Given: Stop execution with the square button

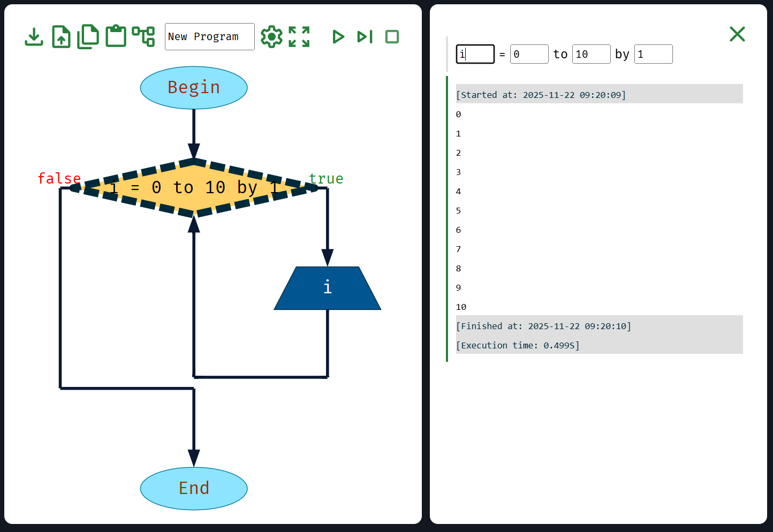Looking at the screenshot, I should pos(392,37).
